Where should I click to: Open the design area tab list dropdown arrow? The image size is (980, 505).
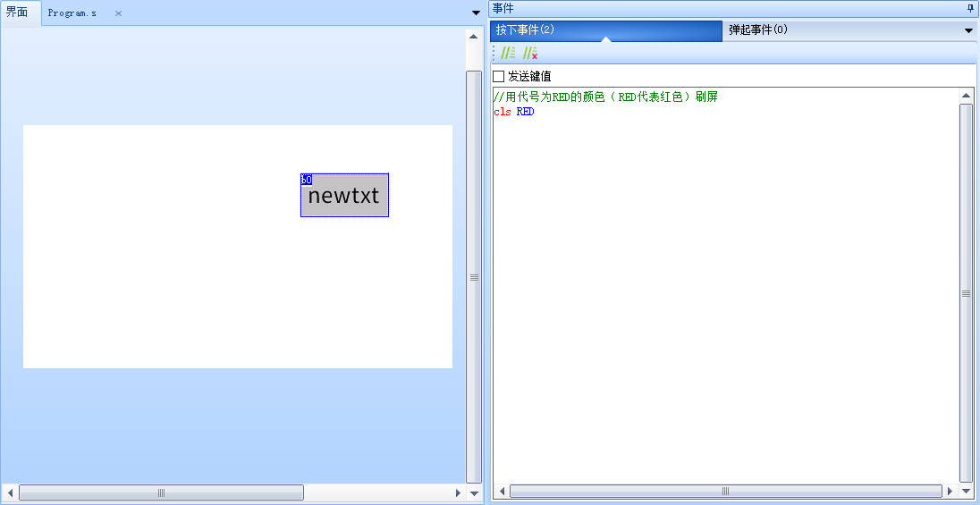click(476, 13)
